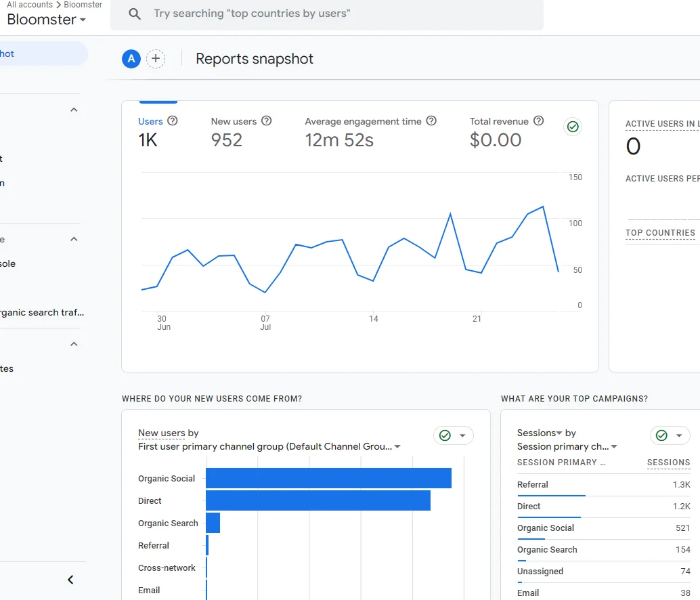Screen dimensions: 700x600
Task: Click the Unassigned row in sessions table
Action: [x=604, y=572]
